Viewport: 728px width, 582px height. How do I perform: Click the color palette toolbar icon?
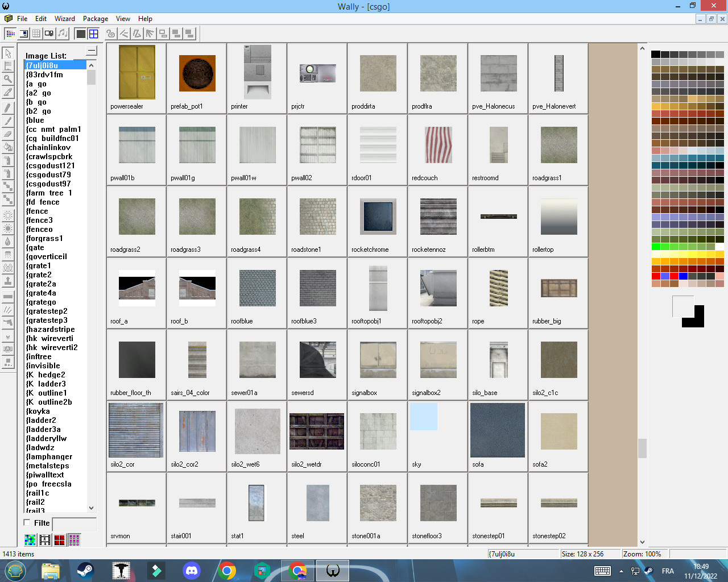click(10, 34)
